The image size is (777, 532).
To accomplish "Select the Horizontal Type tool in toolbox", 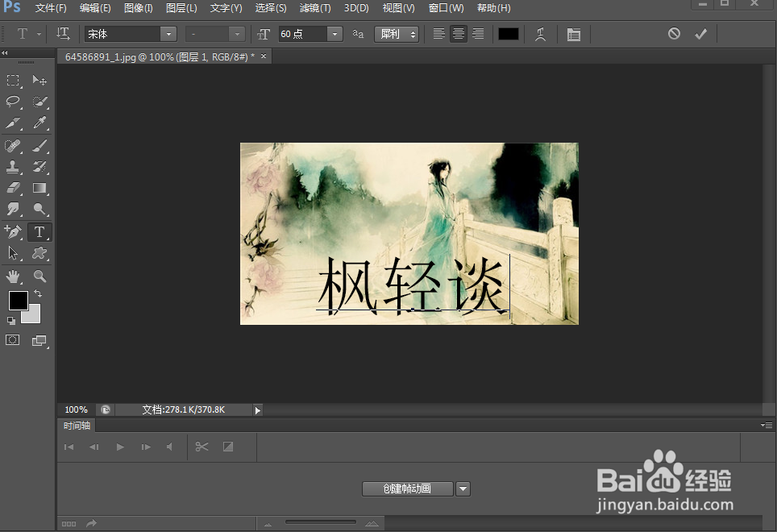I will pyautogui.click(x=39, y=232).
